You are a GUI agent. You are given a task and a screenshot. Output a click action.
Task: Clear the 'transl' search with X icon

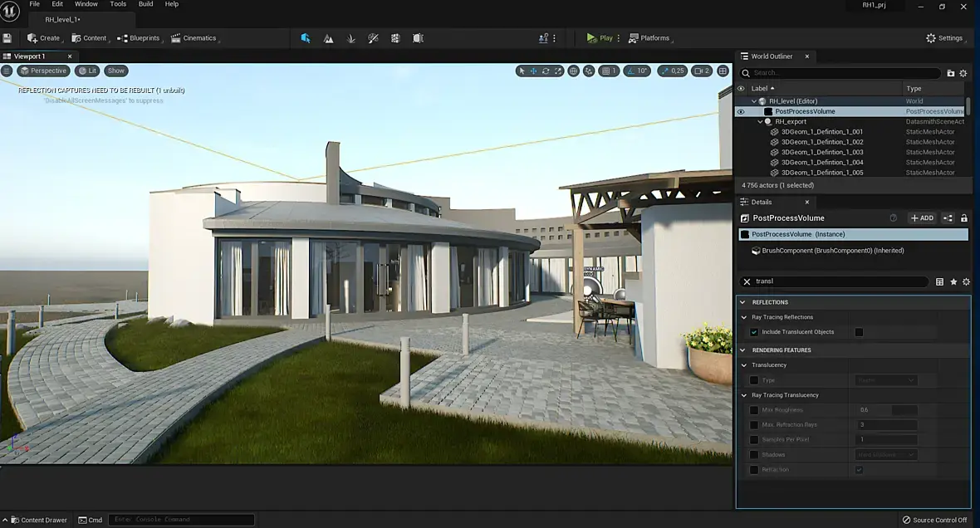point(747,281)
